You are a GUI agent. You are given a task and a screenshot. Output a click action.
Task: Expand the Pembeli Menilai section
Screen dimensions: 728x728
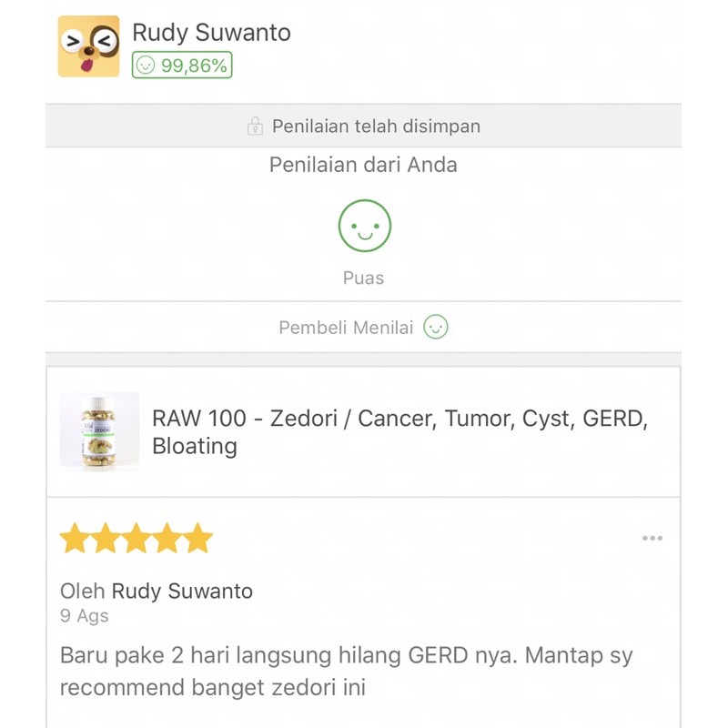364,328
